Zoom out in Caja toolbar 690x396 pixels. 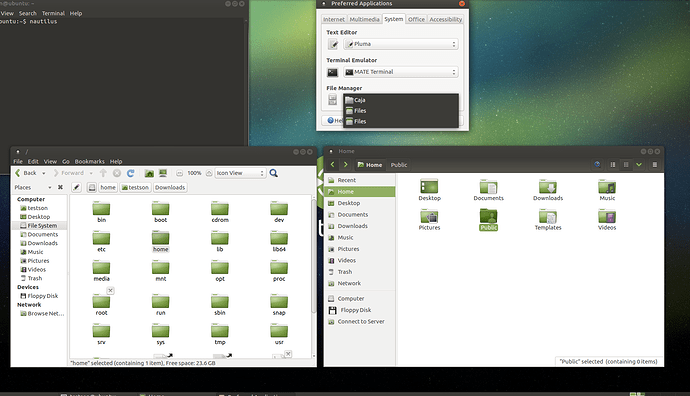coord(180,173)
